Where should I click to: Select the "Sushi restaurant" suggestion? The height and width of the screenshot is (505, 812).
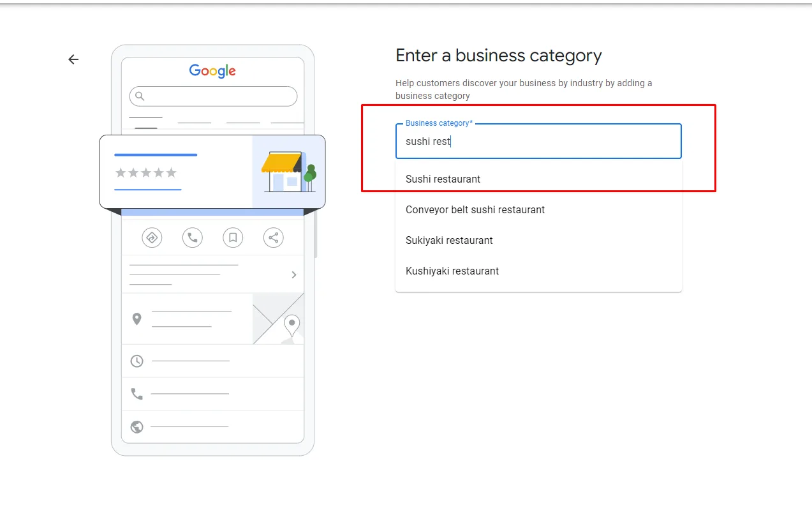(x=443, y=179)
